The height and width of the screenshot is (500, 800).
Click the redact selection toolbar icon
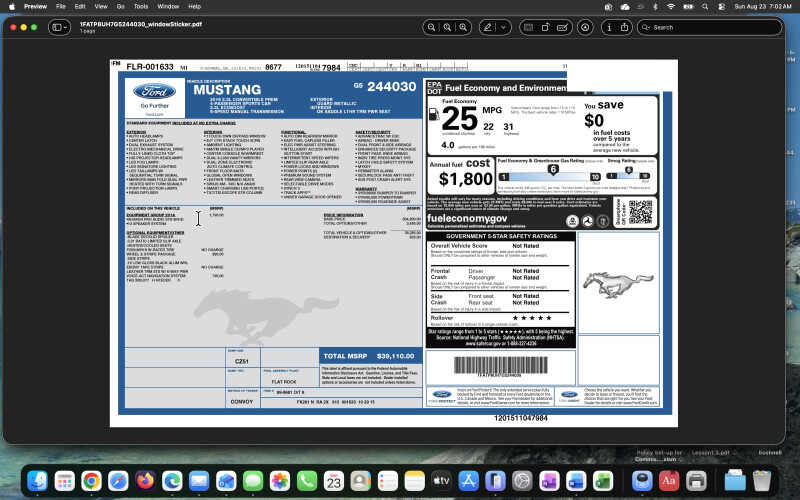(529, 28)
